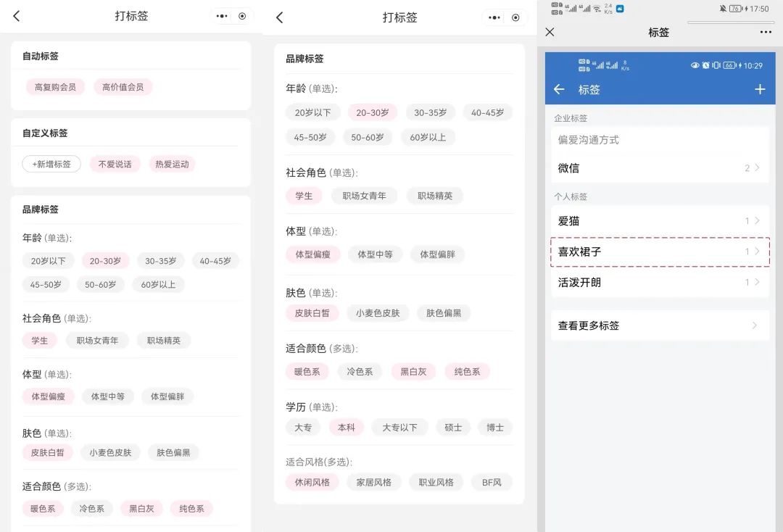Choose 20岁以下 age in left panel

(49, 261)
